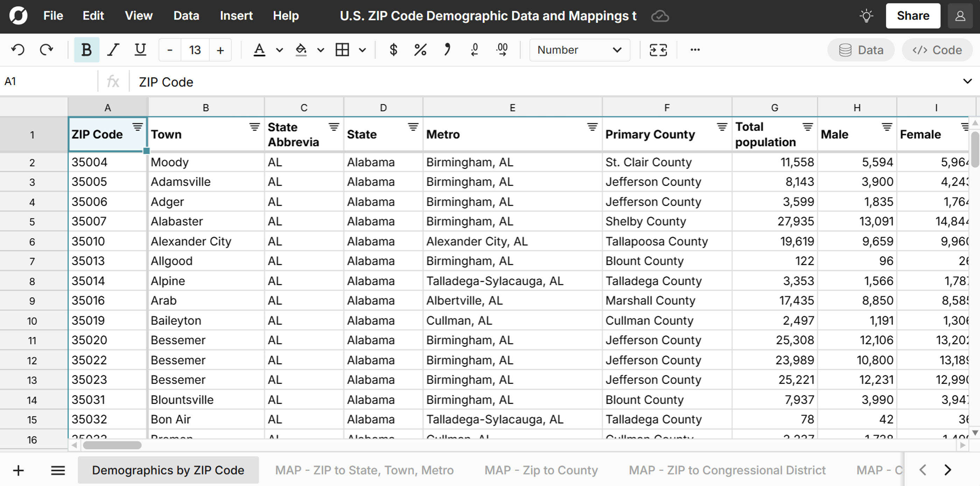Click the cloud sync status icon

[x=660, y=16]
